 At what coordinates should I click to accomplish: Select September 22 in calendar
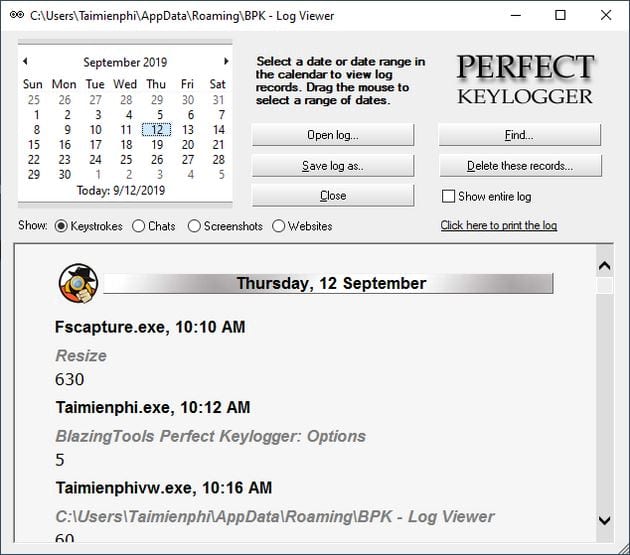click(34, 160)
